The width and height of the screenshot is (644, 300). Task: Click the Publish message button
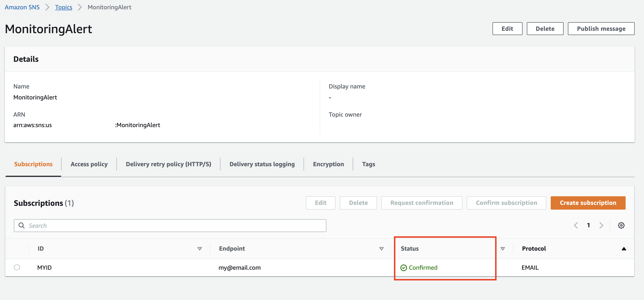pos(601,29)
